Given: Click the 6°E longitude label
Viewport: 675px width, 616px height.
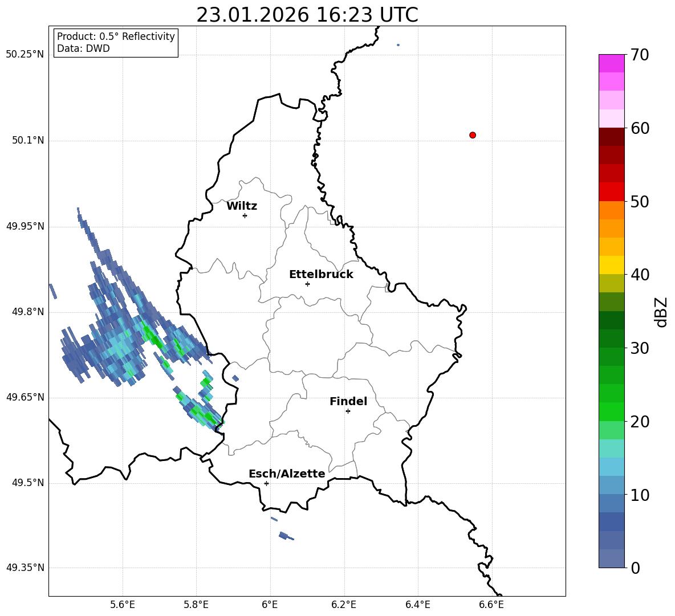Looking at the screenshot, I should [x=270, y=605].
